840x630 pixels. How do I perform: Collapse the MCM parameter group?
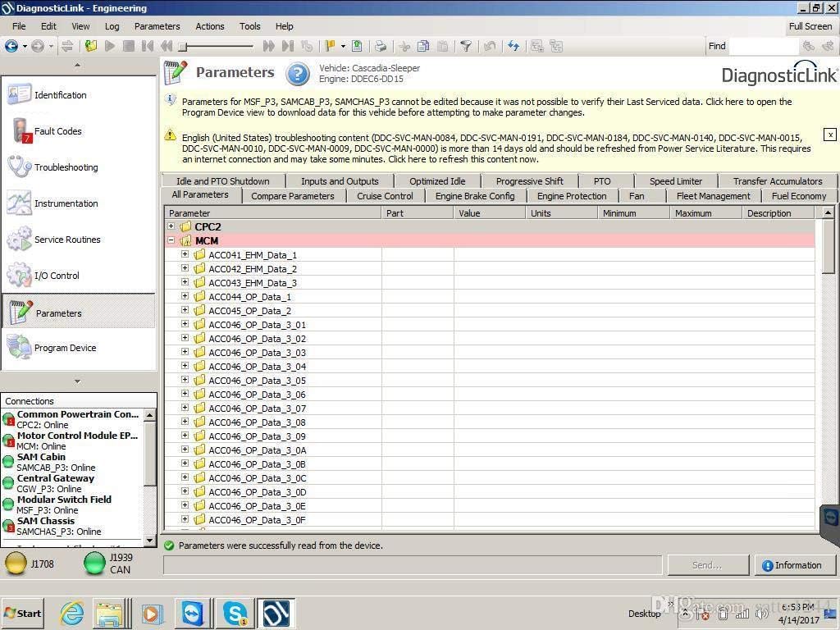(171, 241)
